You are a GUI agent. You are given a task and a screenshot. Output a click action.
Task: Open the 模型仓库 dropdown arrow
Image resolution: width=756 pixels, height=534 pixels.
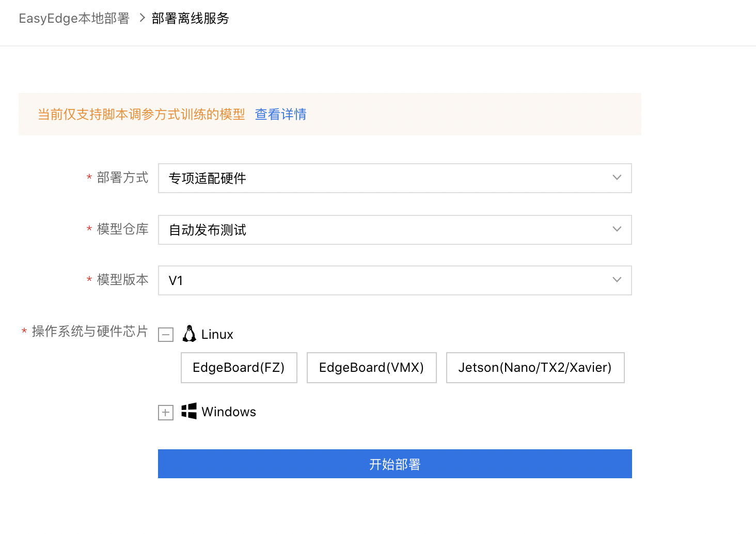pyautogui.click(x=617, y=229)
